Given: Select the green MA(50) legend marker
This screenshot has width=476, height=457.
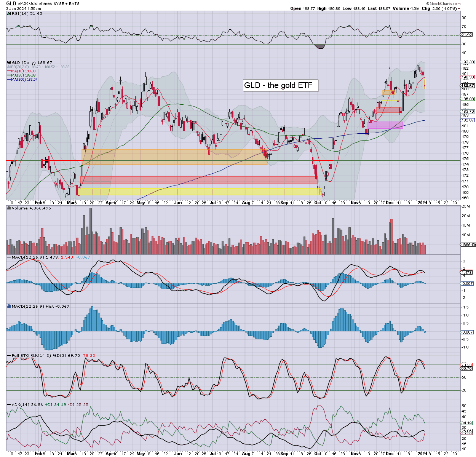Looking at the screenshot, I should click(9, 75).
